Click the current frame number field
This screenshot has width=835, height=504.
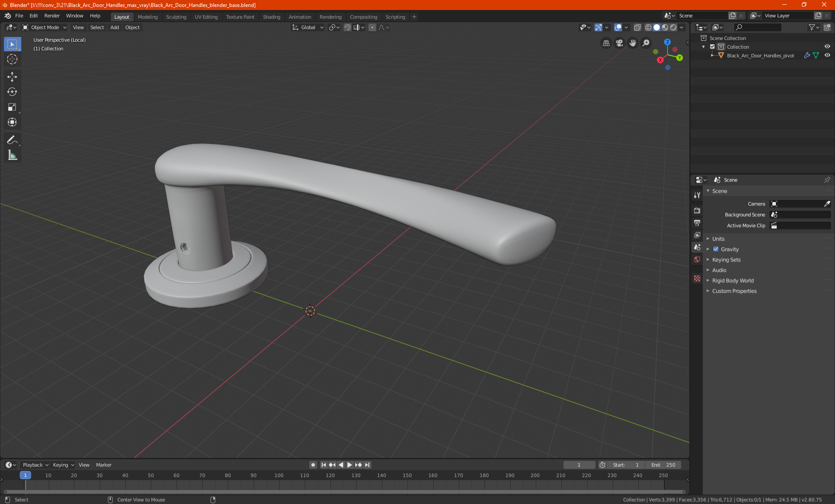pos(579,465)
